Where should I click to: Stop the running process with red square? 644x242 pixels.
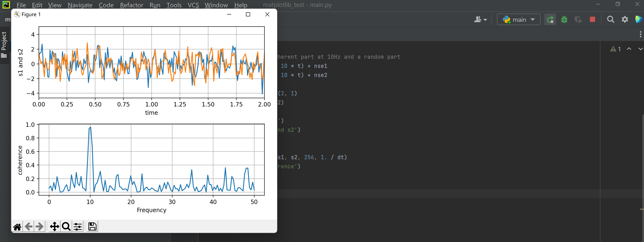point(592,20)
